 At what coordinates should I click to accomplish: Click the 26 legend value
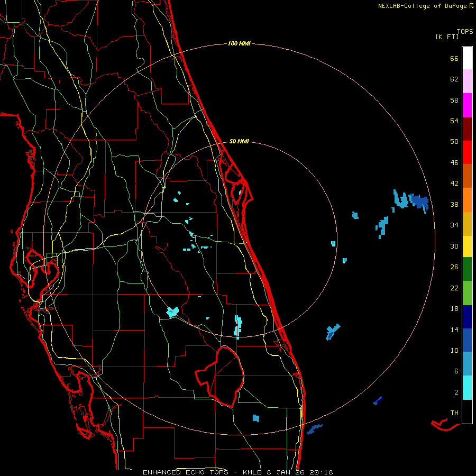454,267
